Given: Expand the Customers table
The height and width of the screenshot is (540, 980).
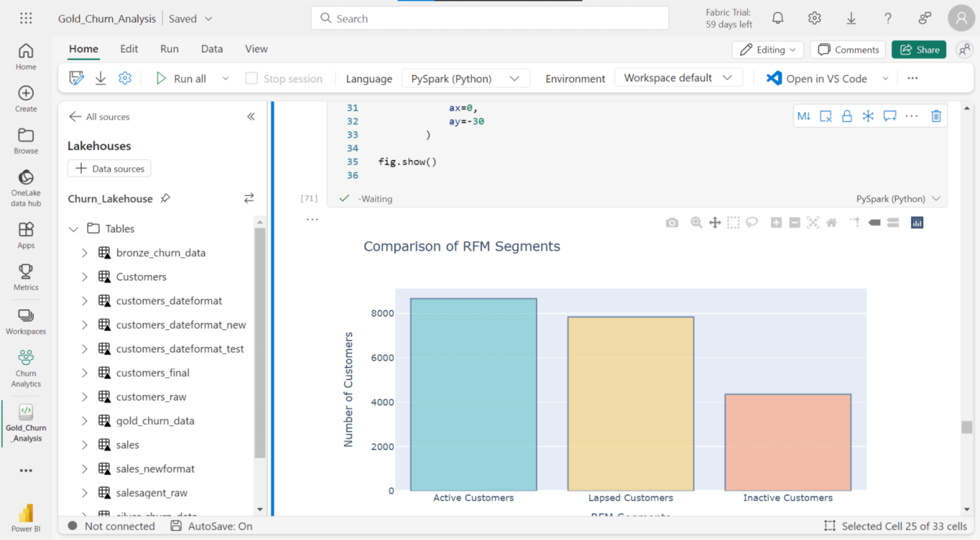Looking at the screenshot, I should point(85,277).
